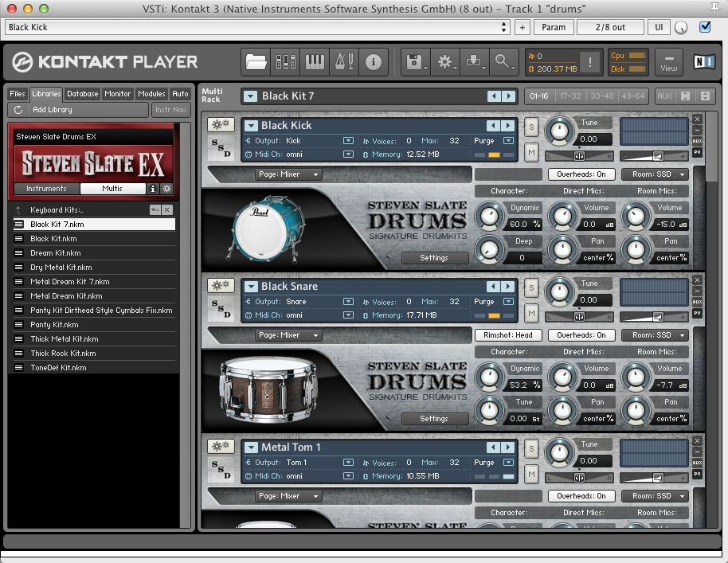728x563 pixels.
Task: Open Black Kit 7 multi menu arrow
Action: tap(250, 96)
